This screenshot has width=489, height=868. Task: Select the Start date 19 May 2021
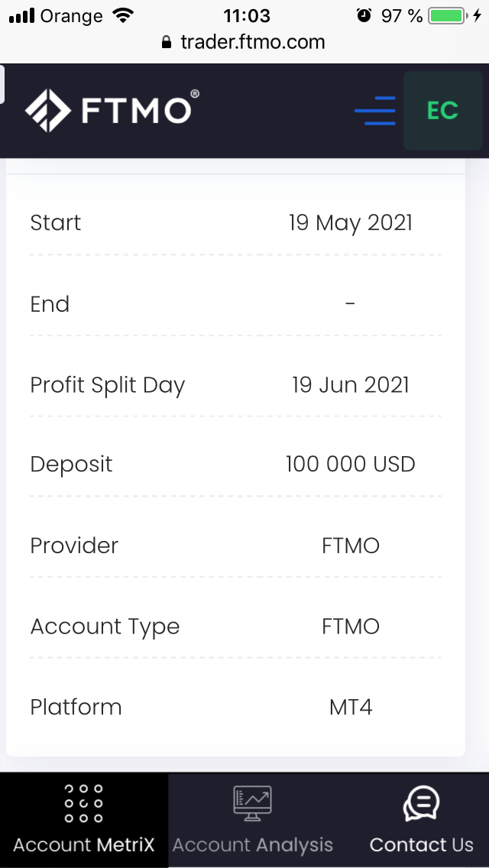point(350,222)
